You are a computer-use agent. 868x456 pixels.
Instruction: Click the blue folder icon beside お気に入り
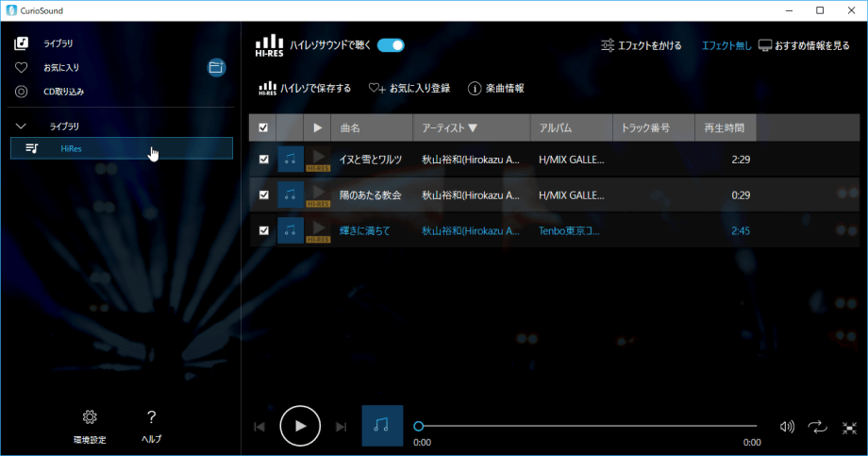[x=216, y=68]
